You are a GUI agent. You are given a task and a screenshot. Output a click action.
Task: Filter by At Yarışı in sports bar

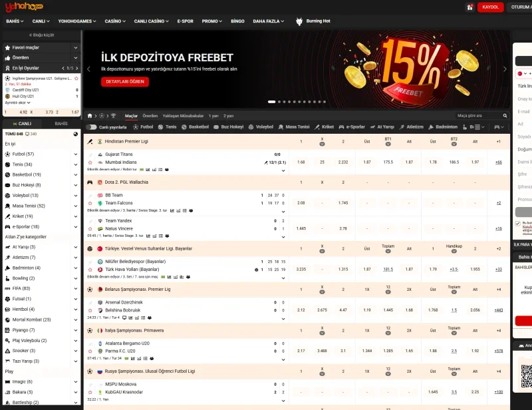[382, 127]
